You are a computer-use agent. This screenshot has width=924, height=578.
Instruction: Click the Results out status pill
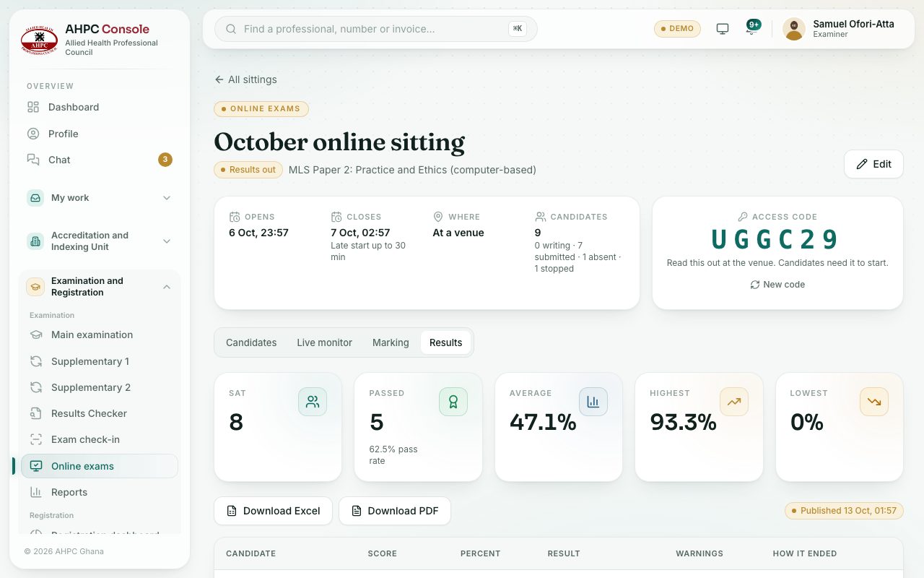pyautogui.click(x=248, y=170)
